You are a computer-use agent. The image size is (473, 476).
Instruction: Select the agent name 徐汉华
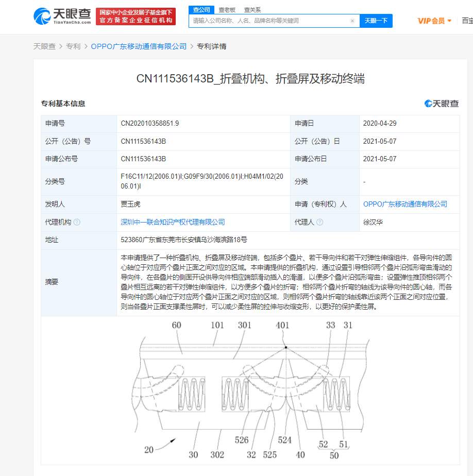(x=373, y=222)
